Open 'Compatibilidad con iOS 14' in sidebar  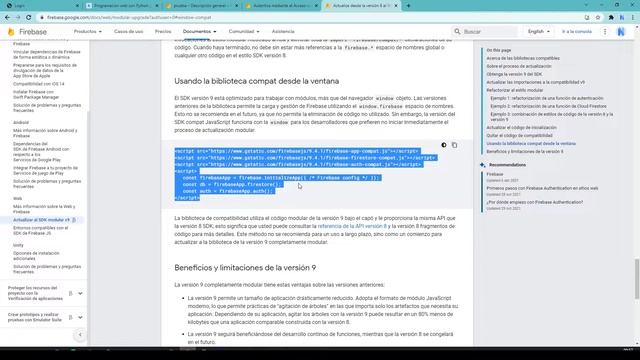click(38, 84)
